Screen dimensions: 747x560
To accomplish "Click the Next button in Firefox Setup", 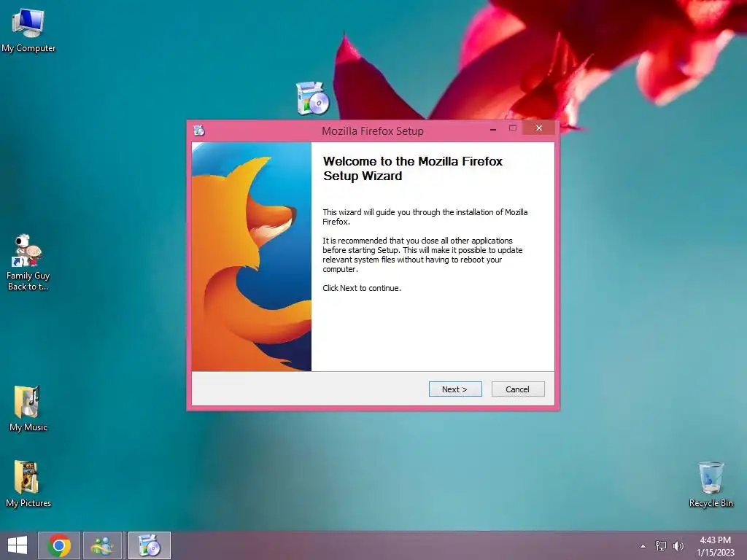I will (x=455, y=389).
